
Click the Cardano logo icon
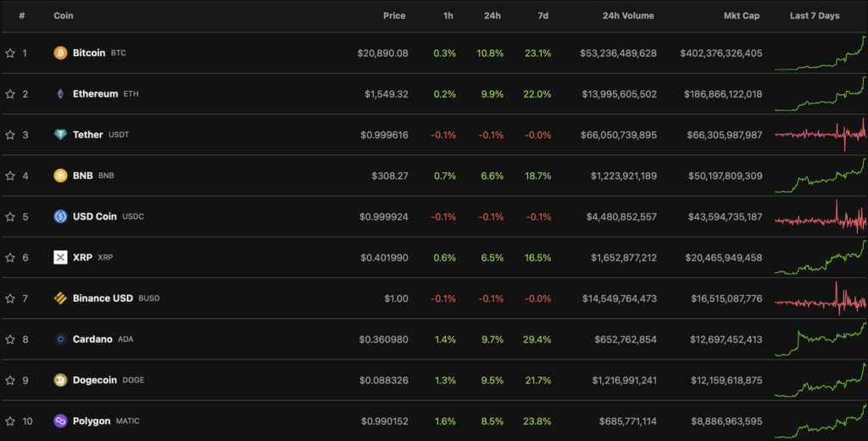60,339
